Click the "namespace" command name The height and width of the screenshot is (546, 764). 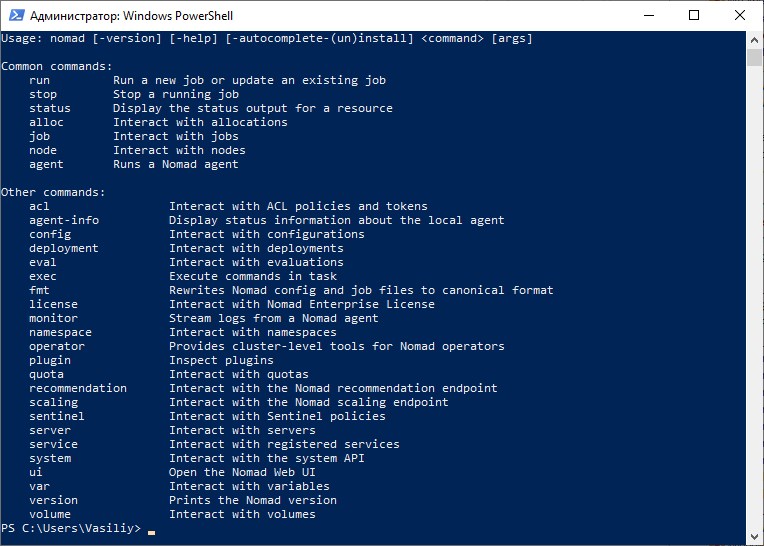tap(60, 332)
